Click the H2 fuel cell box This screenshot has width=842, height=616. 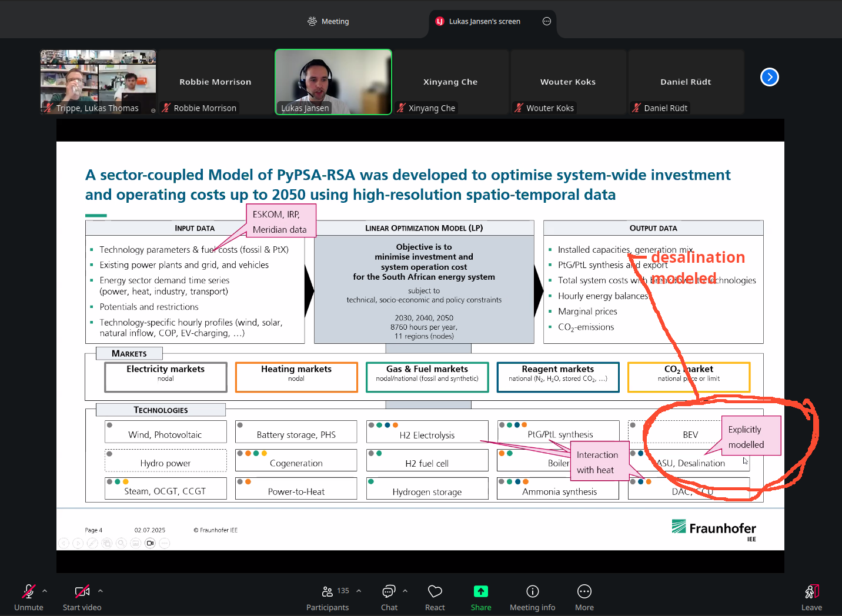(x=427, y=460)
